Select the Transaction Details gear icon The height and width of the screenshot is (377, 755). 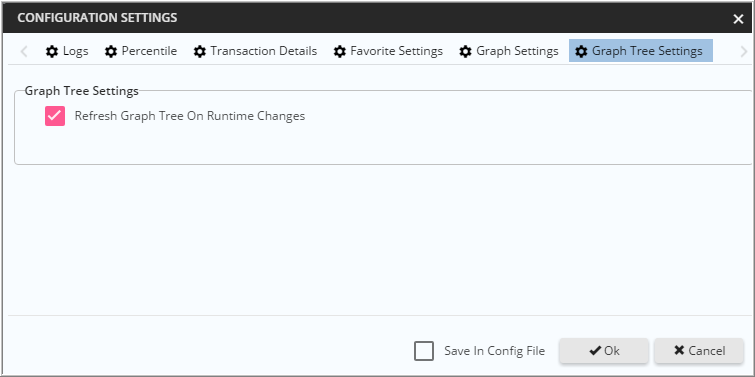(x=199, y=52)
